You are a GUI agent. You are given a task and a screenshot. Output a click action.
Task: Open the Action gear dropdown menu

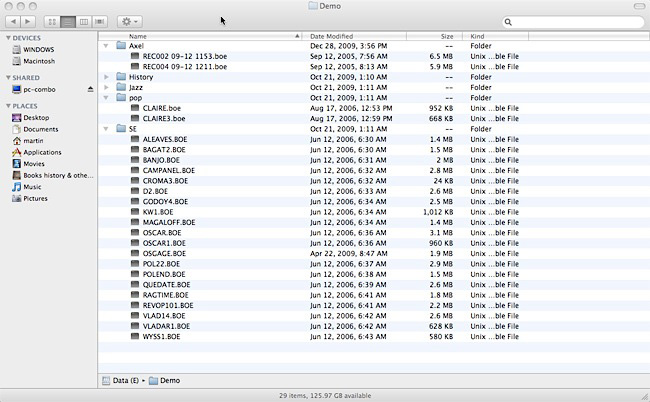pyautogui.click(x=130, y=21)
